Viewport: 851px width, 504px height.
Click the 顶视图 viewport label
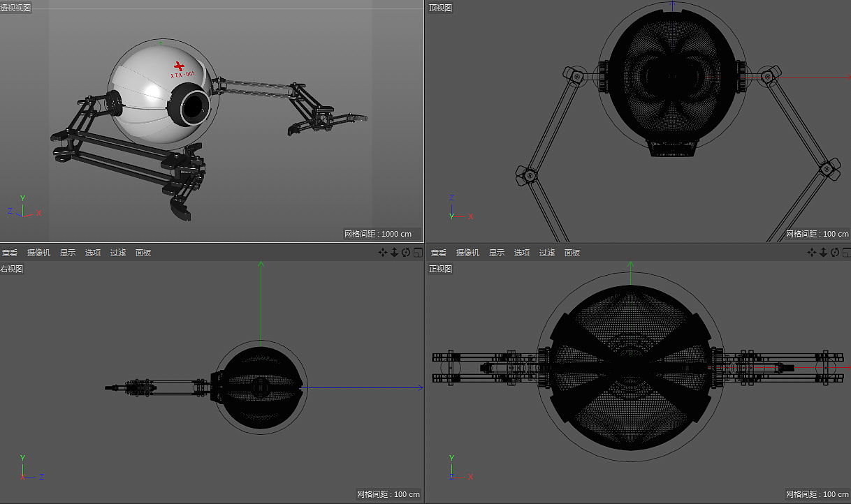pyautogui.click(x=441, y=8)
